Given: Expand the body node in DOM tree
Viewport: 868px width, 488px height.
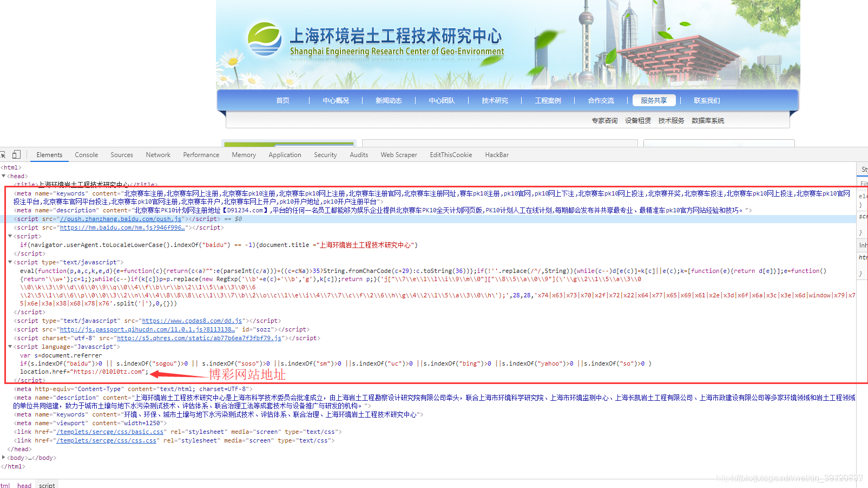Looking at the screenshot, I should (x=4, y=458).
